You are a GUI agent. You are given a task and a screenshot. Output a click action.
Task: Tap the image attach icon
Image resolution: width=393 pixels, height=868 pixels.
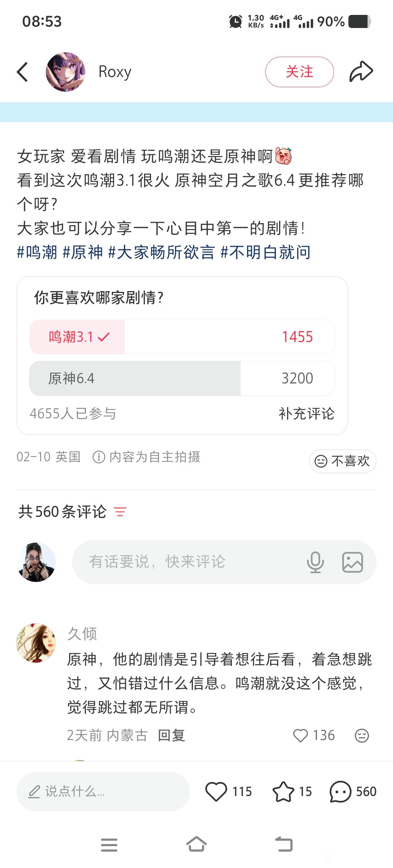[x=352, y=562]
